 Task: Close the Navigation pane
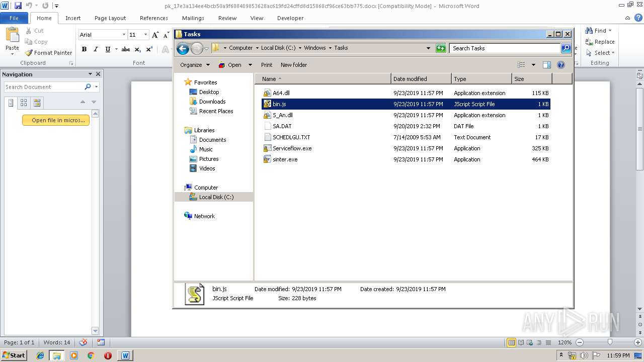click(x=98, y=74)
